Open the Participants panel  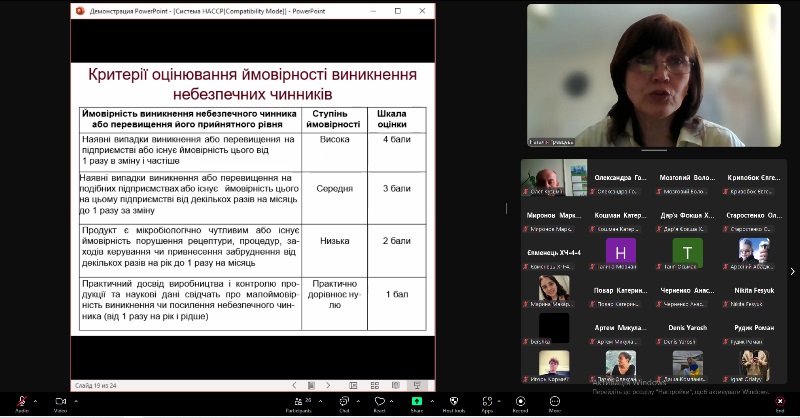[x=299, y=404]
